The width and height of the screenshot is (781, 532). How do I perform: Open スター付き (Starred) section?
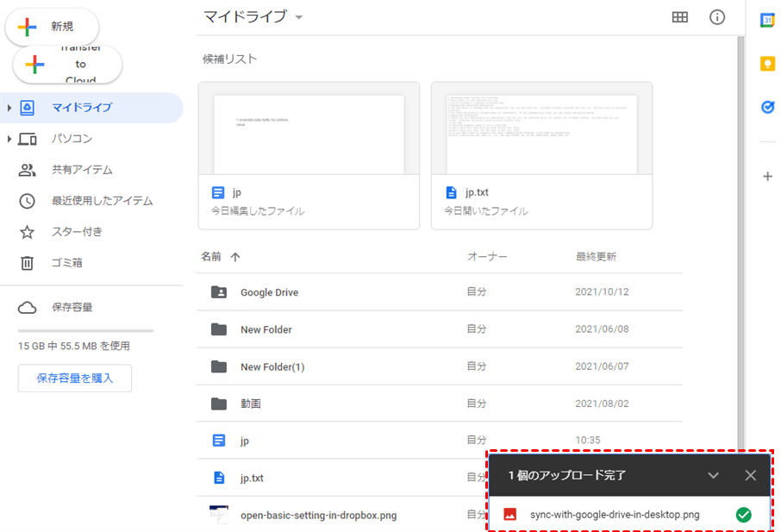(x=78, y=232)
